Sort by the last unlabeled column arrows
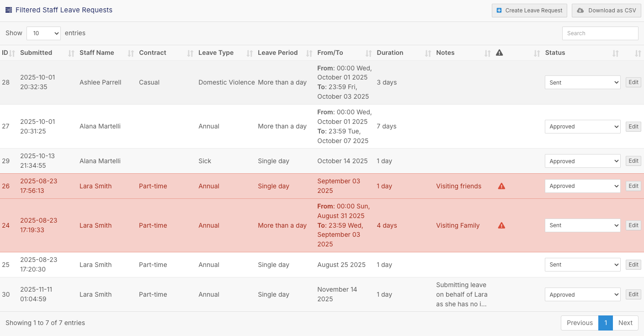The width and height of the screenshot is (644, 336). click(x=638, y=53)
